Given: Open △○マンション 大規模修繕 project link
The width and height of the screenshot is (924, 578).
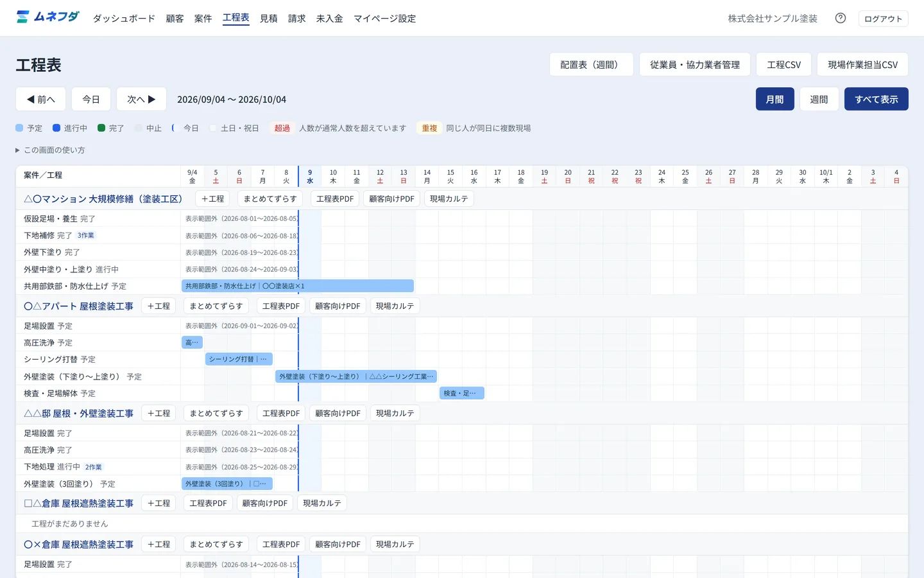Looking at the screenshot, I should point(103,199).
